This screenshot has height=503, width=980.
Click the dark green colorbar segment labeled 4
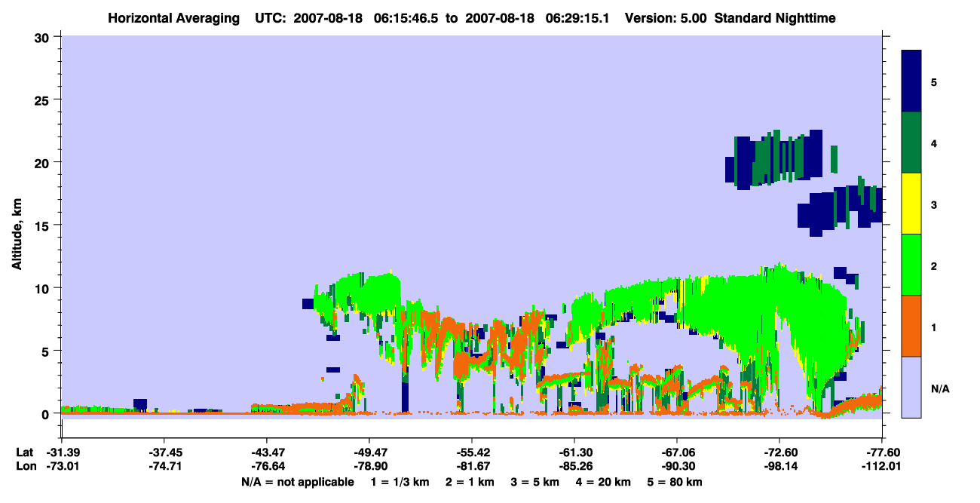coord(911,143)
